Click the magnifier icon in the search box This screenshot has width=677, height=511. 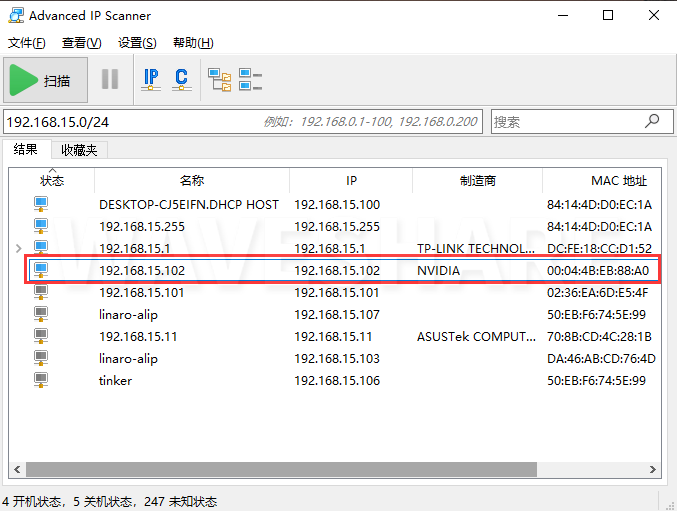(652, 121)
